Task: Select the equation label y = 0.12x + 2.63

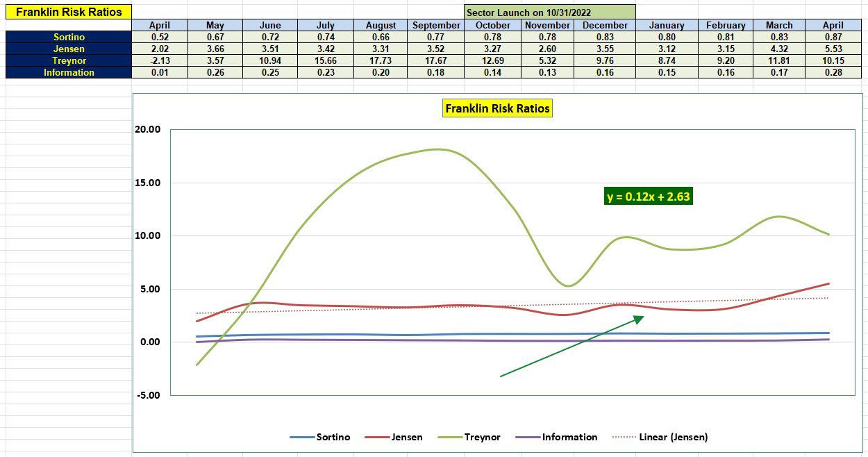Action: point(647,197)
